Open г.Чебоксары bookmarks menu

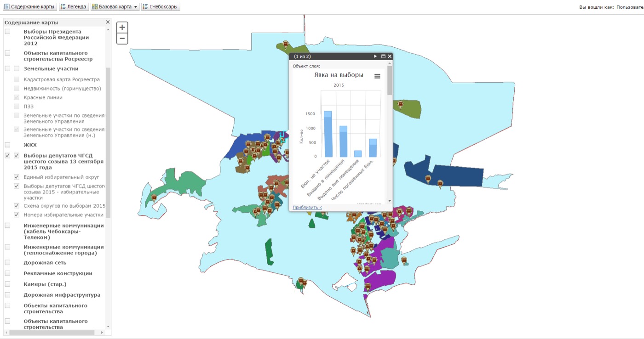161,7
